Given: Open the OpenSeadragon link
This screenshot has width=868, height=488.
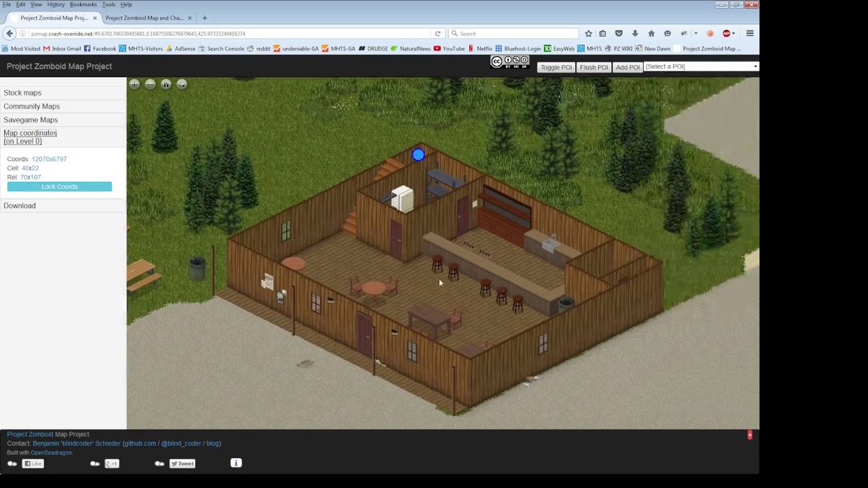Looking at the screenshot, I should click(x=52, y=453).
